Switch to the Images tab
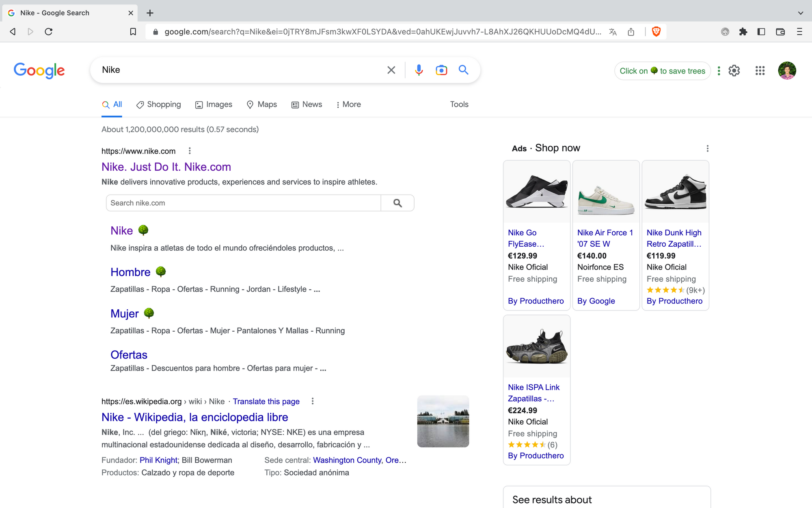 tap(214, 104)
